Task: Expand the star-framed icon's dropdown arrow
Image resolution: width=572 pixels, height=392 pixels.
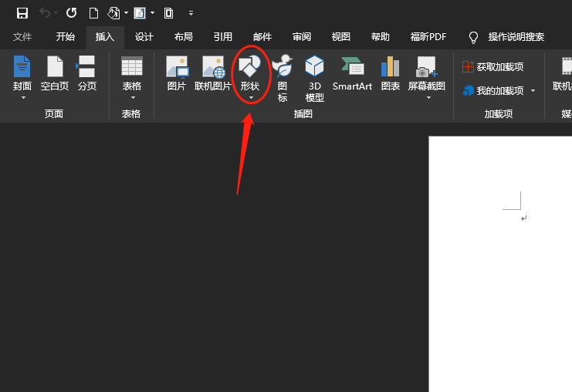Action: pos(153,13)
